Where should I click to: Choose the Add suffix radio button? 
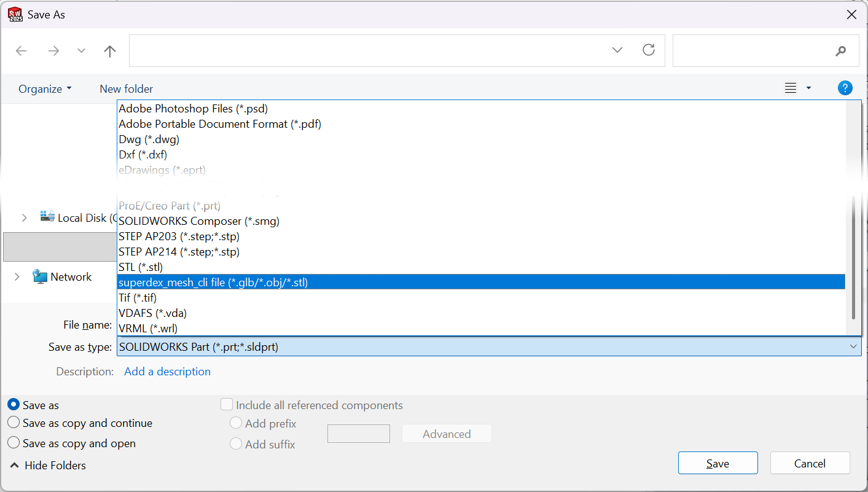pos(235,443)
